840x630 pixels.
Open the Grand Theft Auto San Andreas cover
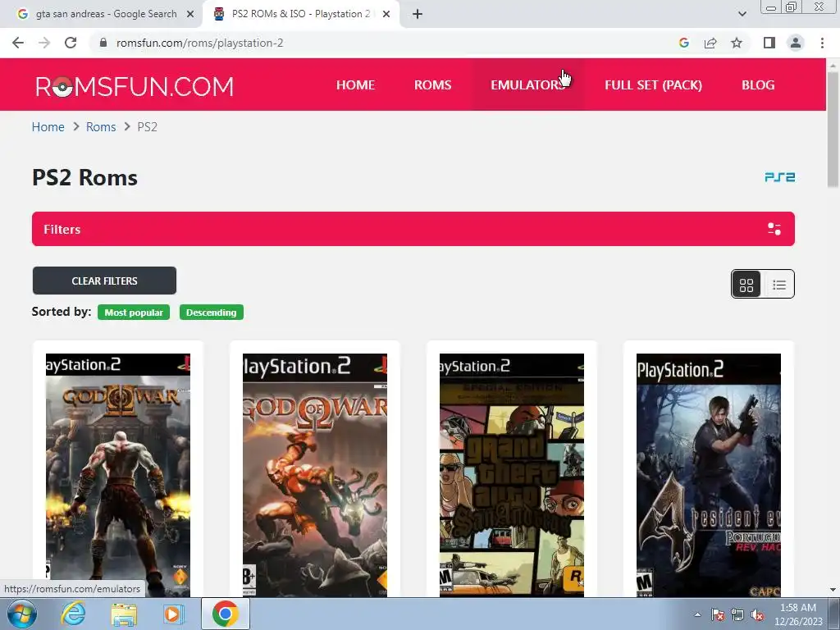tap(512, 475)
